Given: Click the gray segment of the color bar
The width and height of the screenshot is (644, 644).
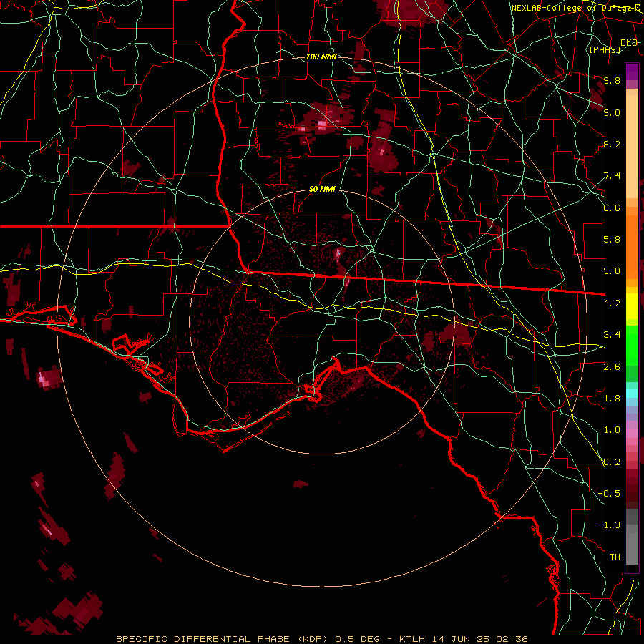Looking at the screenshot, I should tap(632, 537).
